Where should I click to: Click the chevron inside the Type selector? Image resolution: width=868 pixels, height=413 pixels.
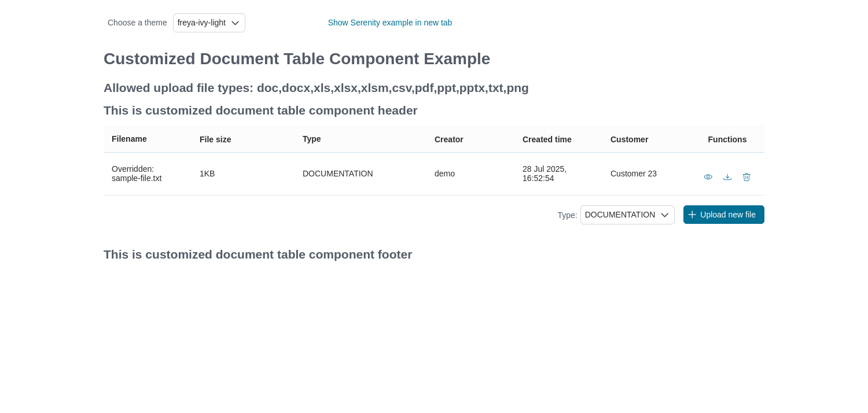point(665,215)
